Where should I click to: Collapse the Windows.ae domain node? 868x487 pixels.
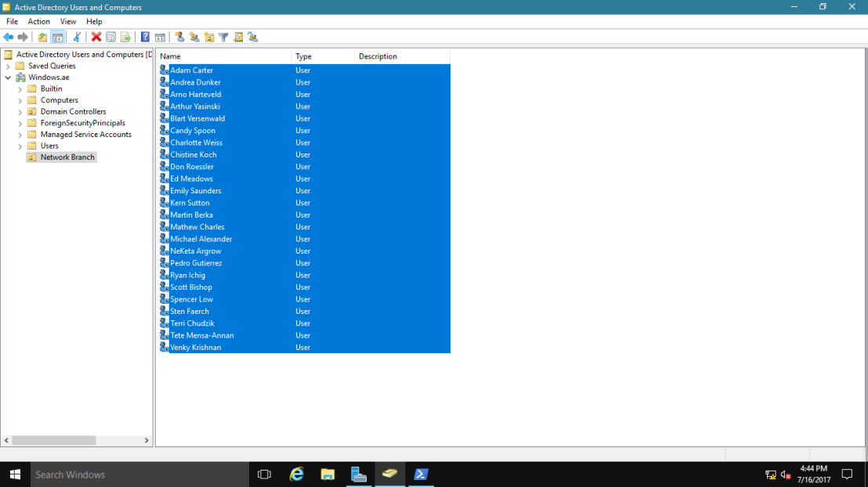9,78
